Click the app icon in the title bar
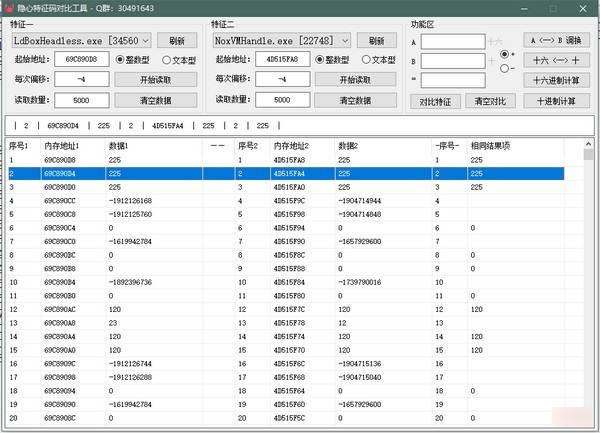Screen dimensions: 600x433 click(10, 8)
